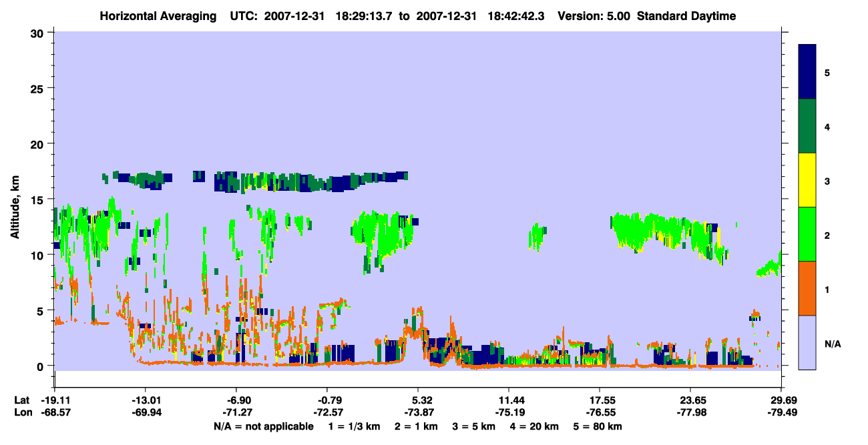Viewport: 868px width, 445px height.
Task: Click the y-axis tick label 20
Action: [x=38, y=143]
